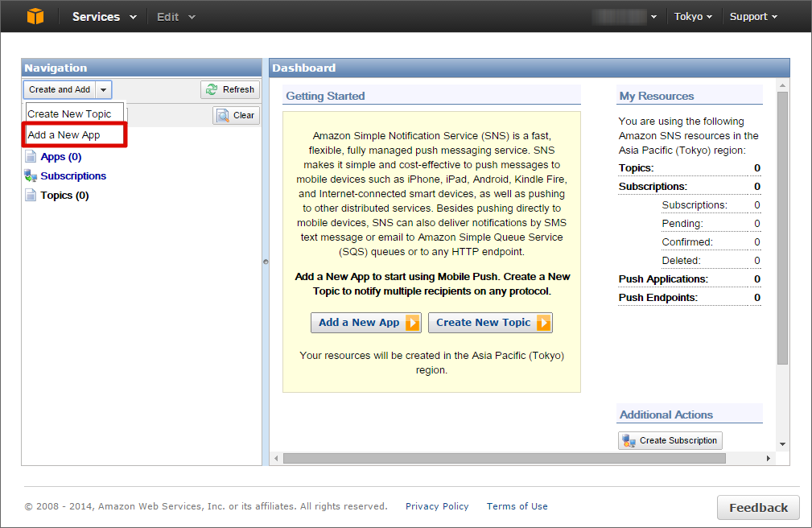The width and height of the screenshot is (812, 528).
Task: Click Add a New App dashboard button
Action: click(365, 322)
